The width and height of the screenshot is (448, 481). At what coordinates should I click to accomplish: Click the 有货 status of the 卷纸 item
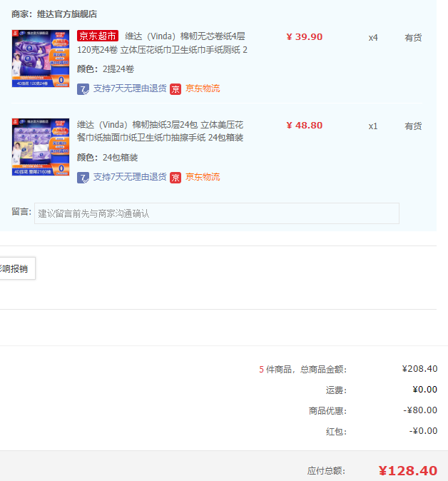coord(413,38)
